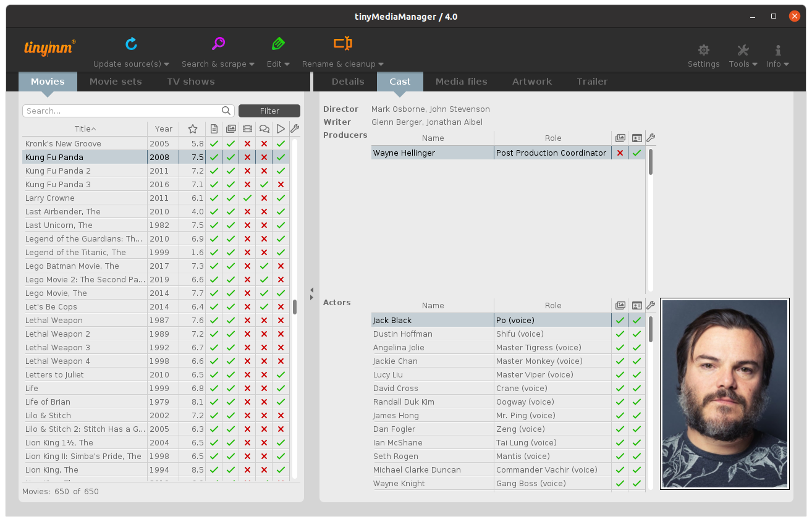The image size is (812, 522).
Task: Select Kung Fu Panda 3 in movie list
Action: pyautogui.click(x=58, y=184)
